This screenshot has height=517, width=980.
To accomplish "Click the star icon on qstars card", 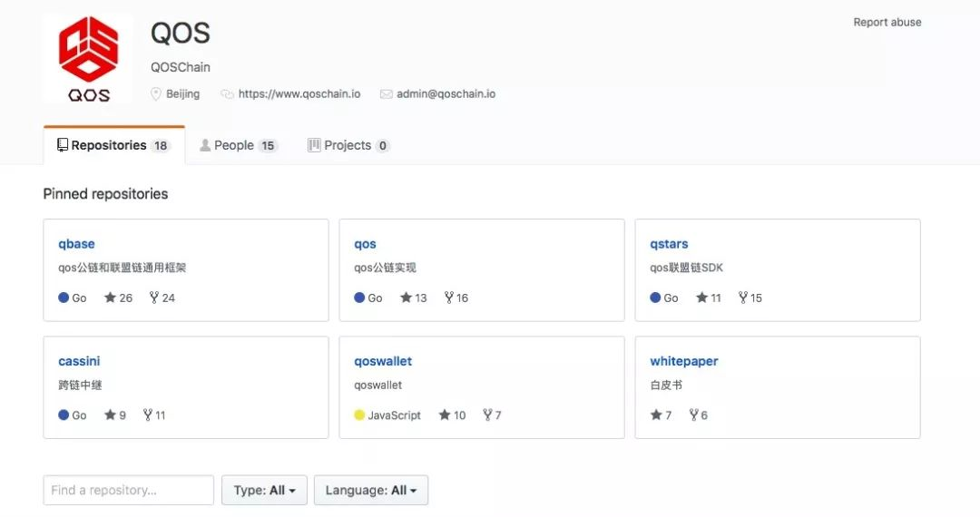I will pyautogui.click(x=701, y=298).
